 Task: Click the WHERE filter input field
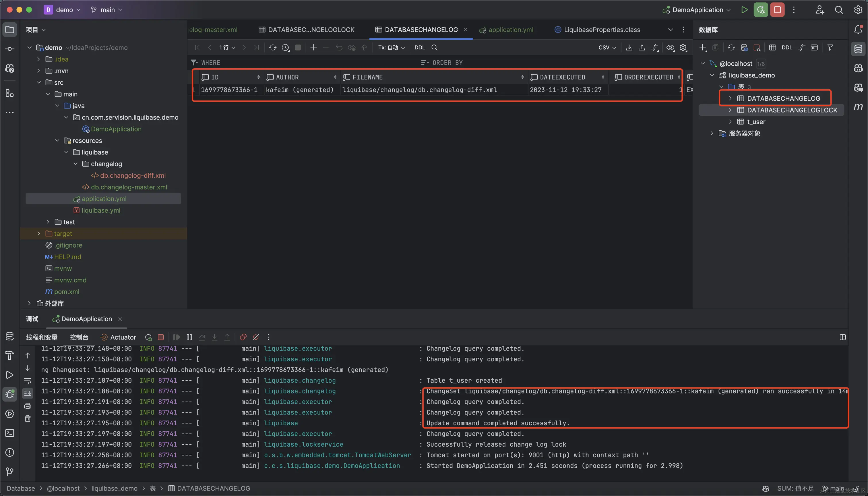pyautogui.click(x=307, y=63)
